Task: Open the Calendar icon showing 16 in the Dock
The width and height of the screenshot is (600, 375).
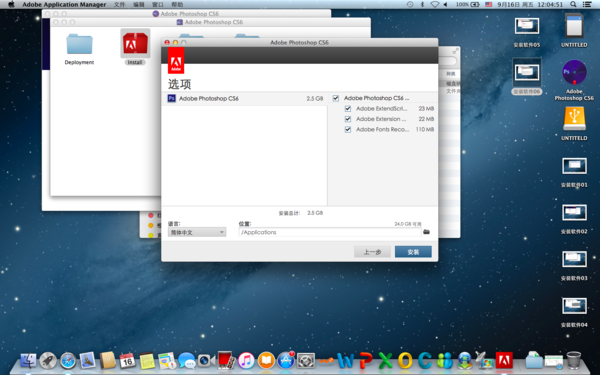Action: 127,360
